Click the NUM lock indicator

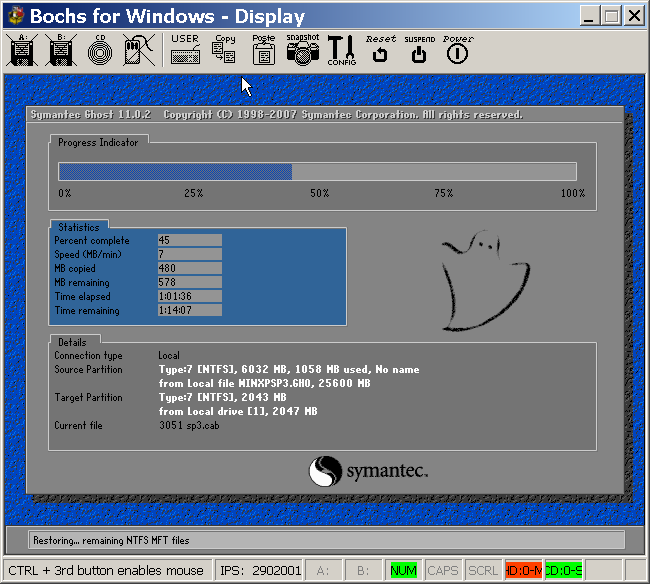pyautogui.click(x=403, y=571)
